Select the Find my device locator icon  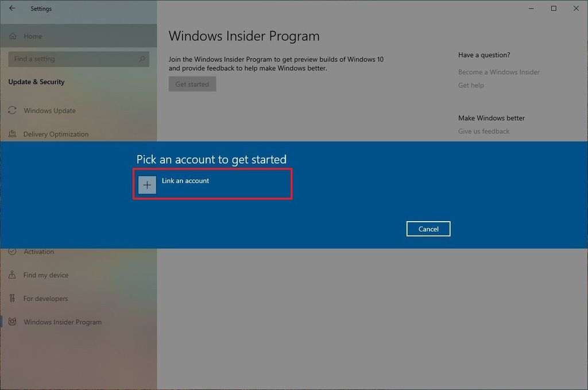pyautogui.click(x=13, y=275)
